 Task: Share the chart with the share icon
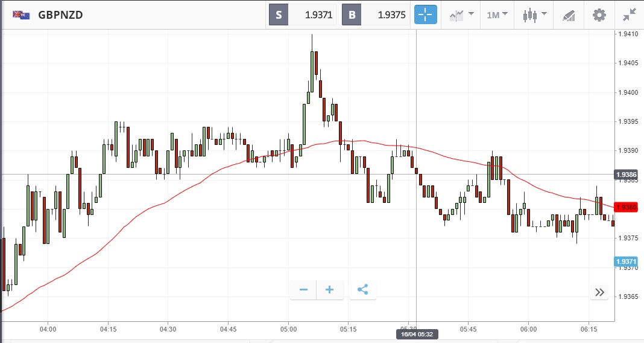[x=362, y=290]
